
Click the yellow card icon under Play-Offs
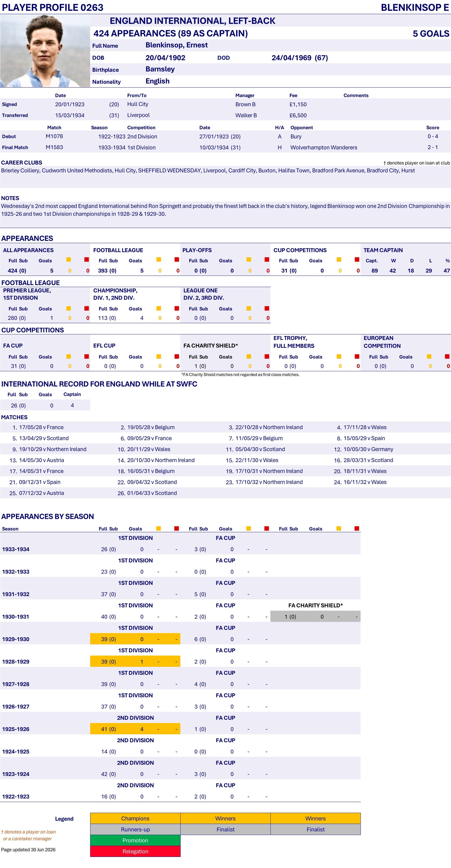pyautogui.click(x=249, y=259)
